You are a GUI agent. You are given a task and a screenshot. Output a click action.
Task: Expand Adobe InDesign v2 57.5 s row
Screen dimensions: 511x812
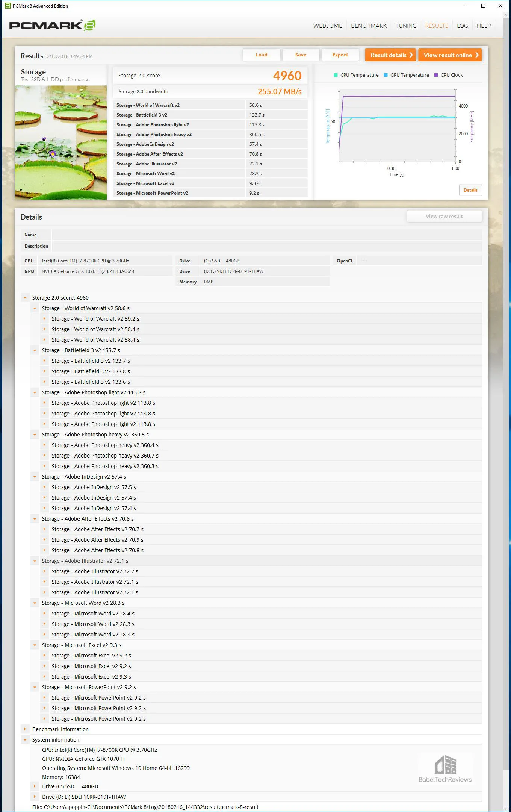44,487
